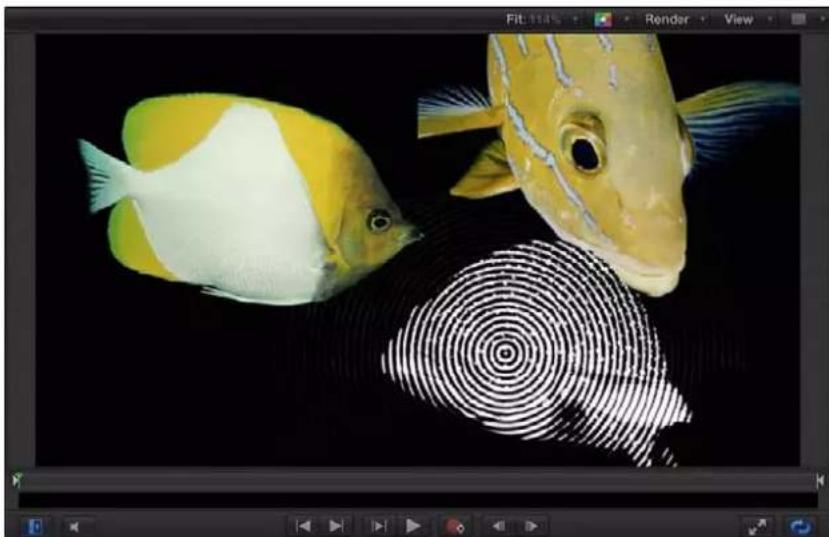Image resolution: width=829 pixels, height=537 pixels.
Task: Open the Render menu
Action: click(675, 20)
